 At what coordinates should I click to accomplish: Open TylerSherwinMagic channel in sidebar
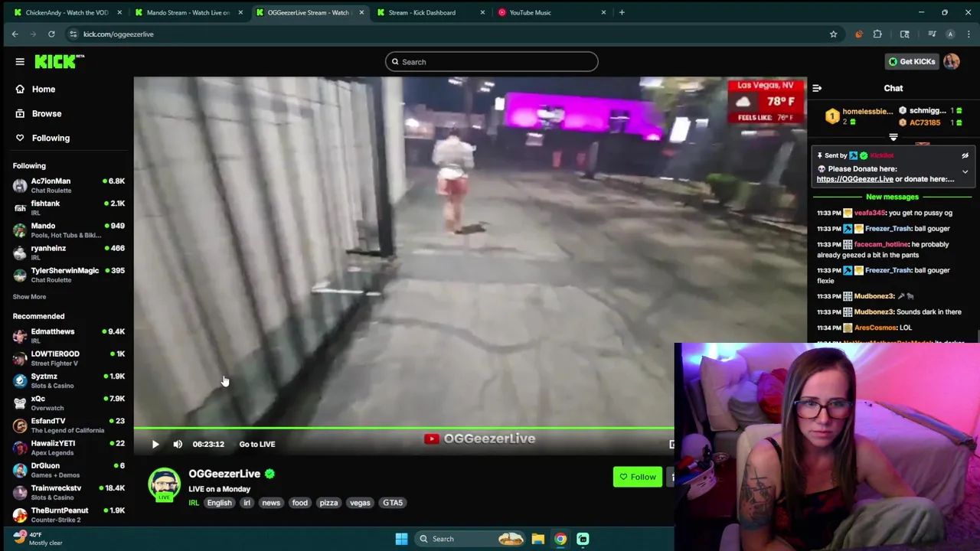[69, 274]
